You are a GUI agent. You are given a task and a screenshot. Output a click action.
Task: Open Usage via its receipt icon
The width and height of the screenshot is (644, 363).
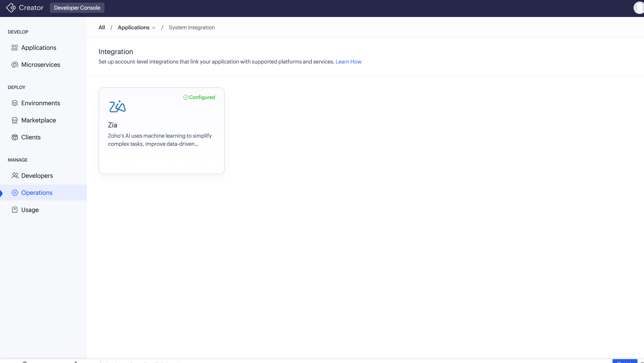[x=15, y=210]
